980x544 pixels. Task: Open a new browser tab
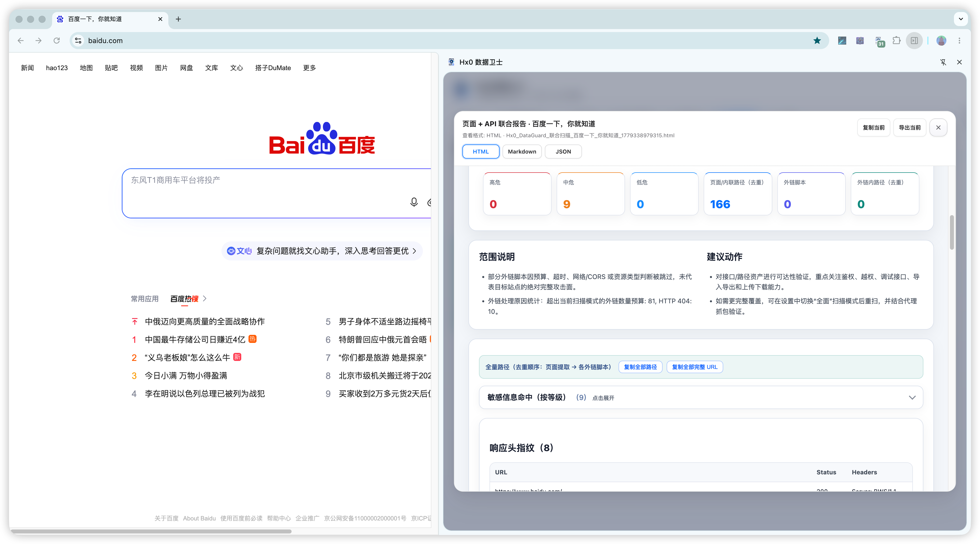(178, 19)
